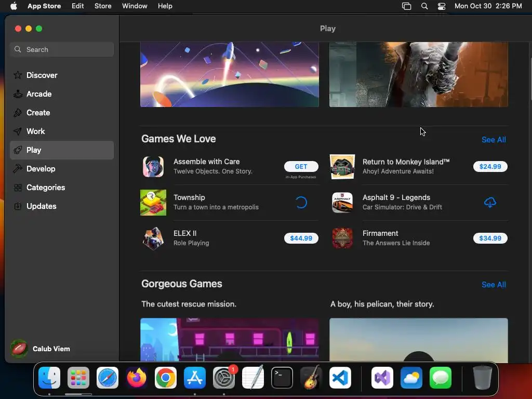Screen dimensions: 532x399
Task: Open Calub Viem account profile
Action: [x=40, y=349]
